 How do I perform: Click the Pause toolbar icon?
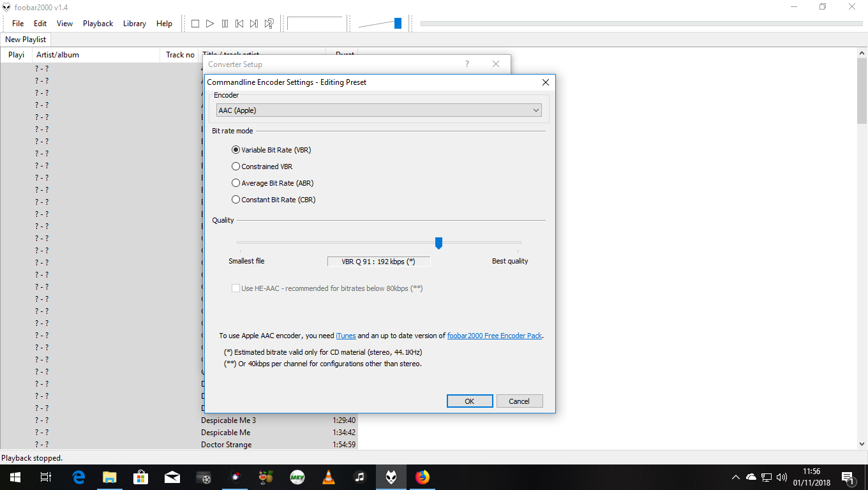click(225, 24)
